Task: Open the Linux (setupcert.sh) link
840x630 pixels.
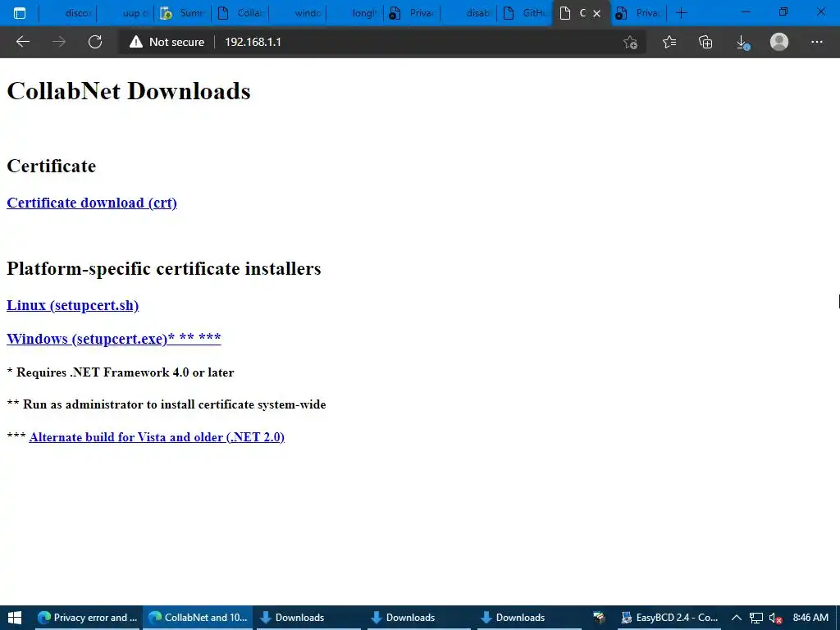Action: point(73,305)
